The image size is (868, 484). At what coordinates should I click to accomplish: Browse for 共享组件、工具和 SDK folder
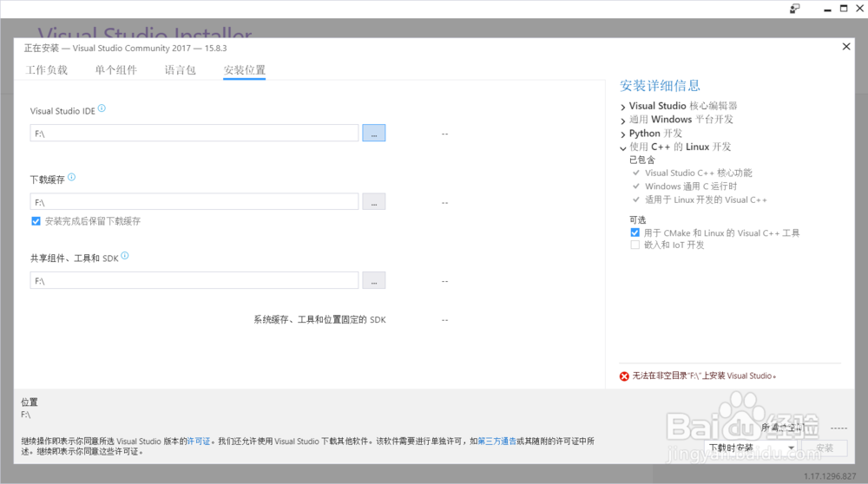click(x=373, y=280)
